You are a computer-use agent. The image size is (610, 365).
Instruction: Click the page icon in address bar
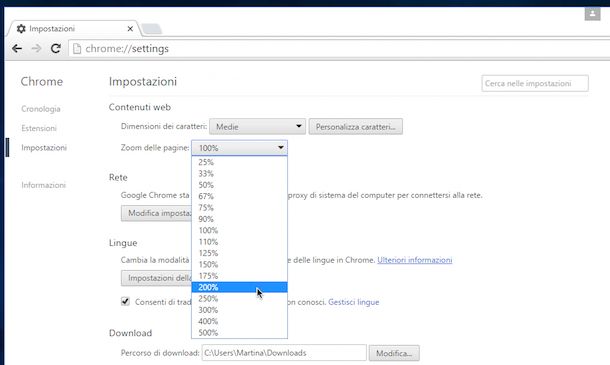click(x=77, y=49)
